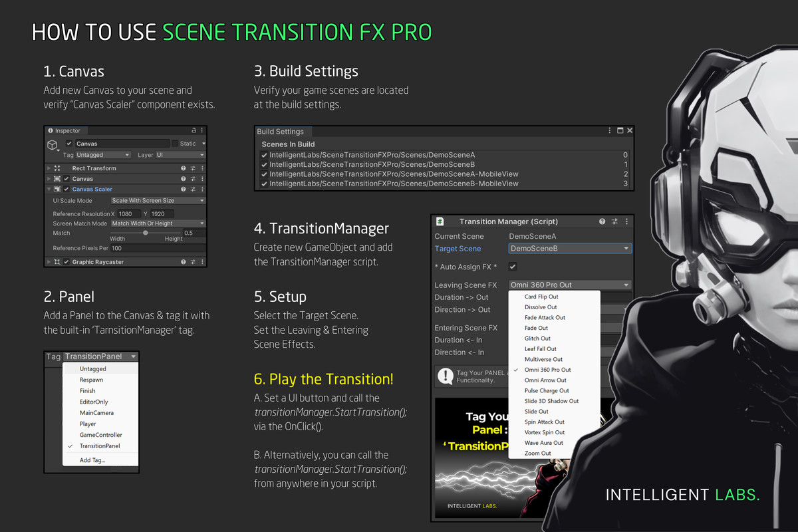This screenshot has width=798, height=532.
Task: Collapse the Canvas Scaler component foldout
Action: 49,190
